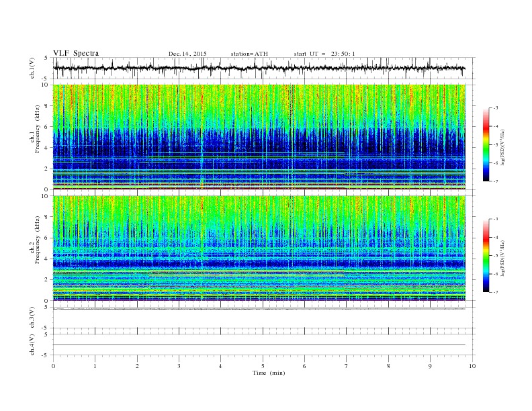Click the "-5" label on the ch.2 colorbar
Image resolution: width=532 pixels, height=411 pixels.
click(495, 256)
